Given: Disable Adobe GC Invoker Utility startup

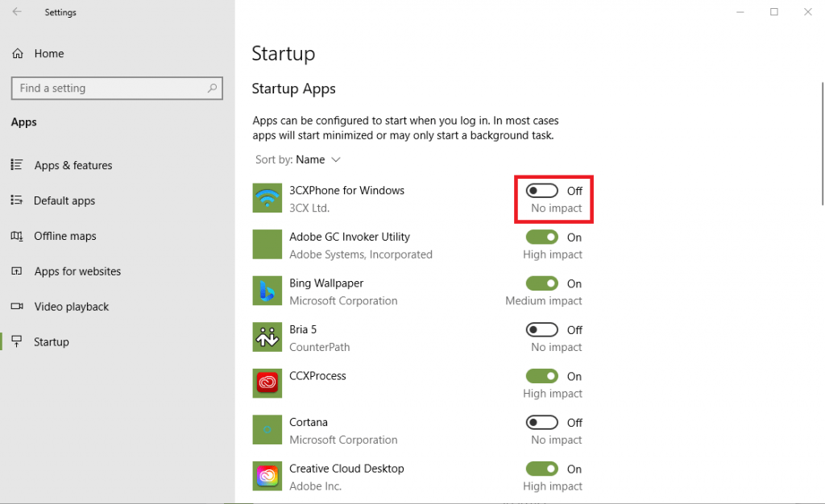Looking at the screenshot, I should pos(542,237).
